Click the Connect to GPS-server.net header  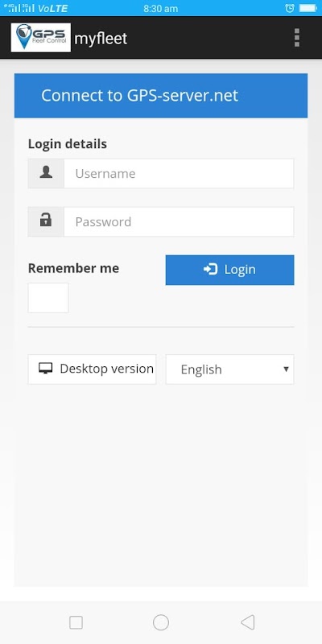(161, 96)
